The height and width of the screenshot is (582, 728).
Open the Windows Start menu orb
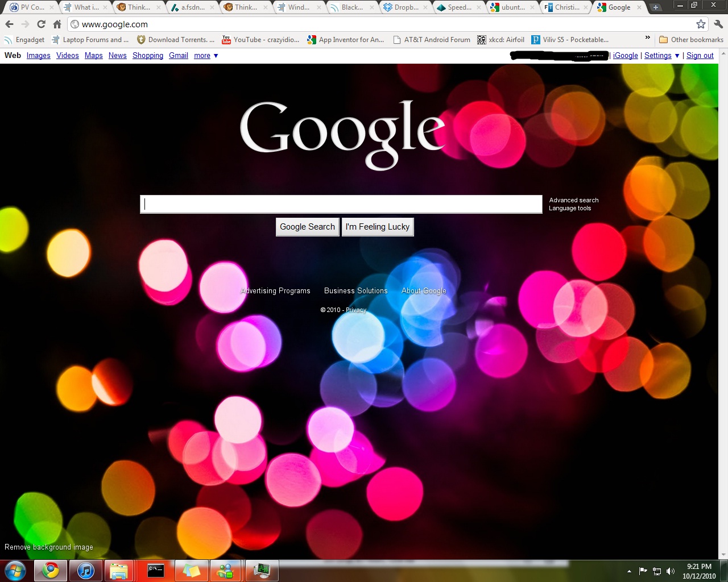(15, 571)
